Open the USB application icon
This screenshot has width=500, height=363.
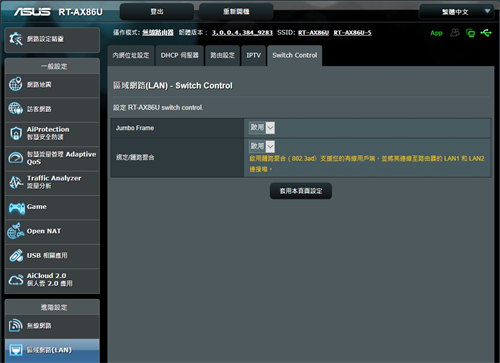16,256
